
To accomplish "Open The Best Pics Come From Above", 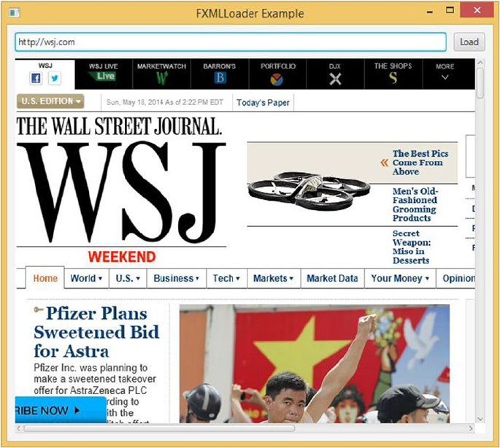I will tap(420, 163).
